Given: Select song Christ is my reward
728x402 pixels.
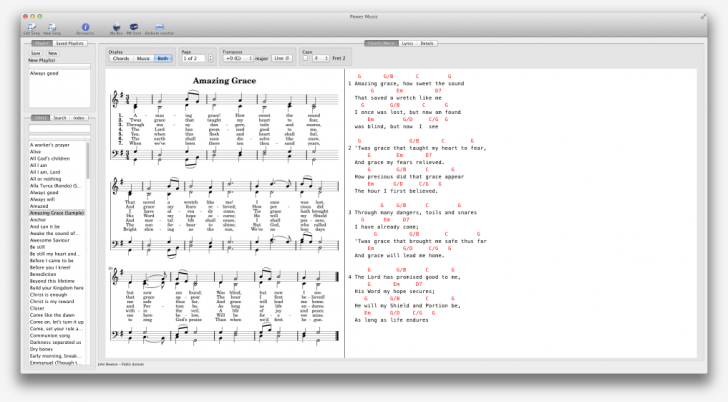Looking at the screenshot, I should click(x=52, y=301).
